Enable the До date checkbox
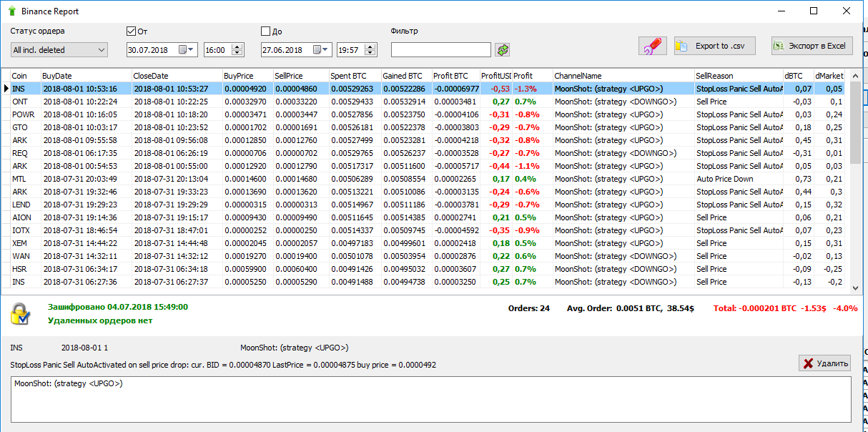The image size is (868, 432). click(x=265, y=31)
